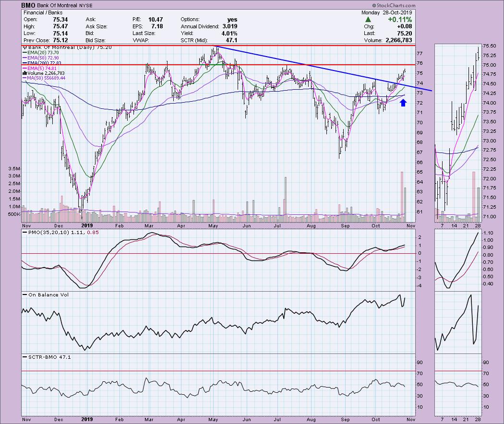Select the +0.11% percent change
The height and width of the screenshot is (424, 504).
tap(399, 20)
